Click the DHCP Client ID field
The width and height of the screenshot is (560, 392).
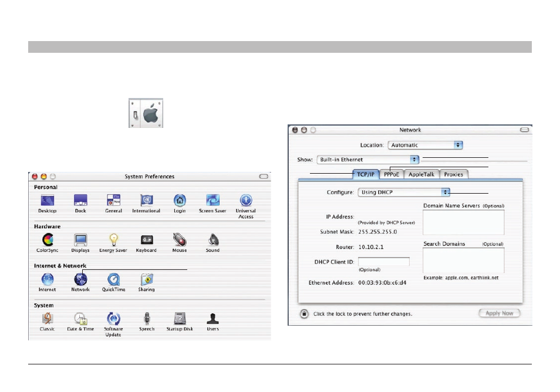tap(383, 262)
